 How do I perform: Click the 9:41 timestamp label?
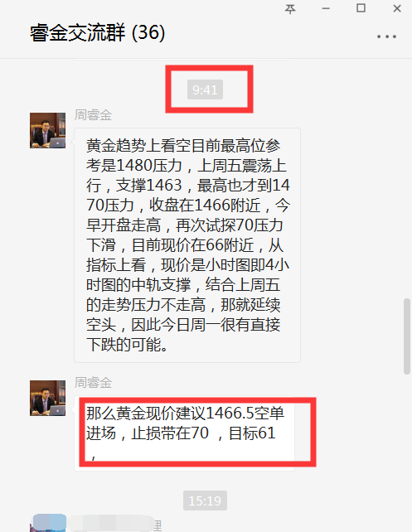(x=205, y=89)
